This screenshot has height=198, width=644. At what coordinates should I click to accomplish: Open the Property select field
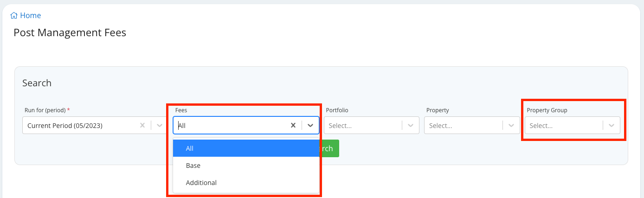point(463,125)
